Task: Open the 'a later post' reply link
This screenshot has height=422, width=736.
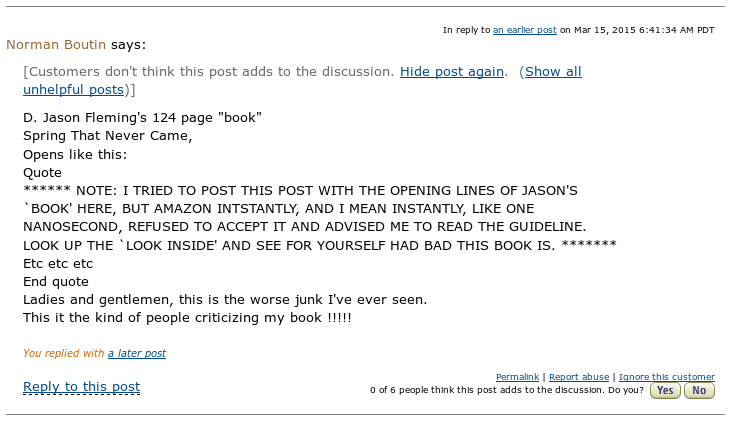Action: 136,353
